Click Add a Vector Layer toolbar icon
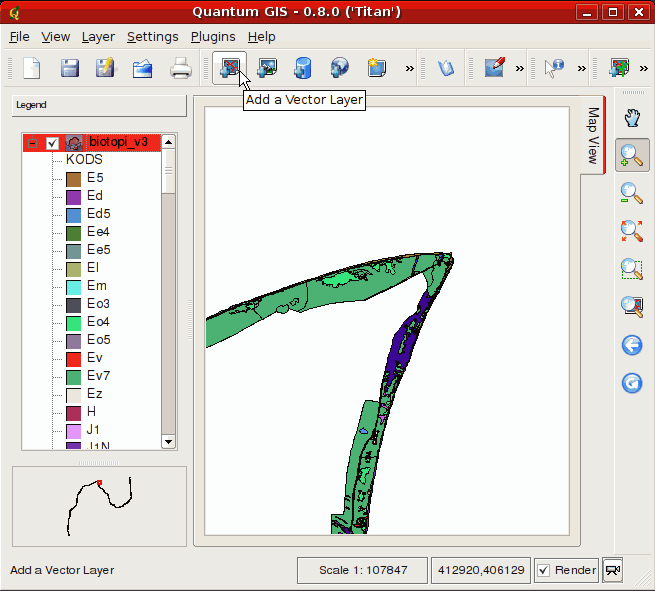 pyautogui.click(x=229, y=68)
